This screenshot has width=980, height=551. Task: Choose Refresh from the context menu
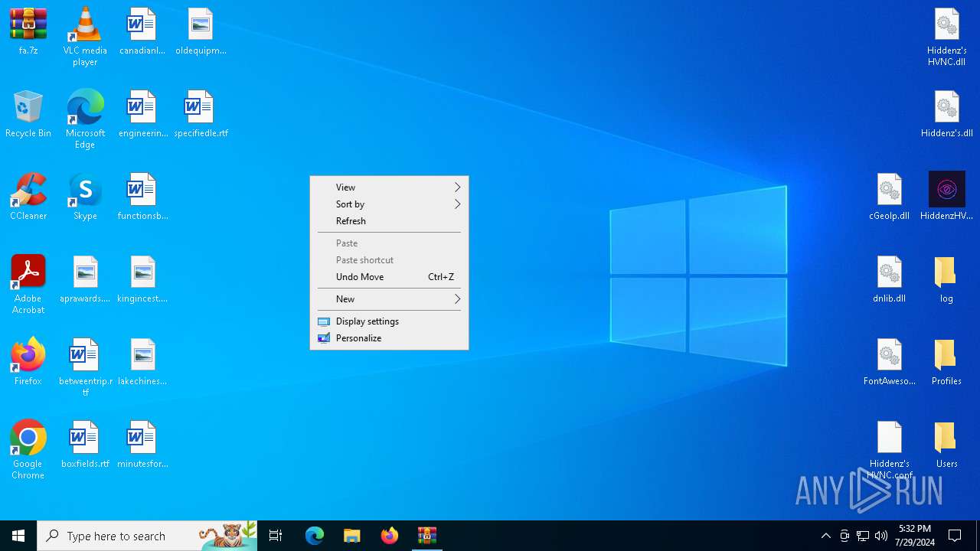(x=389, y=221)
